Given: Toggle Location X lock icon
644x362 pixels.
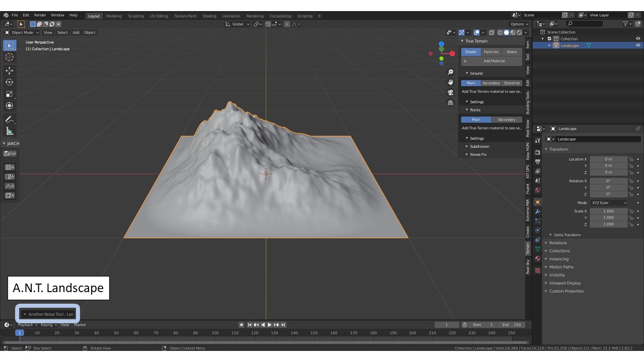Looking at the screenshot, I should 630,159.
